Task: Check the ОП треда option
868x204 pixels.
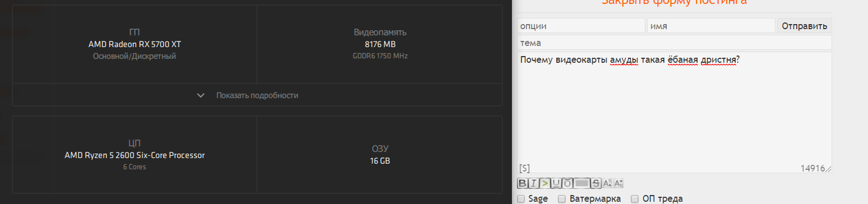Action: pos(635,199)
